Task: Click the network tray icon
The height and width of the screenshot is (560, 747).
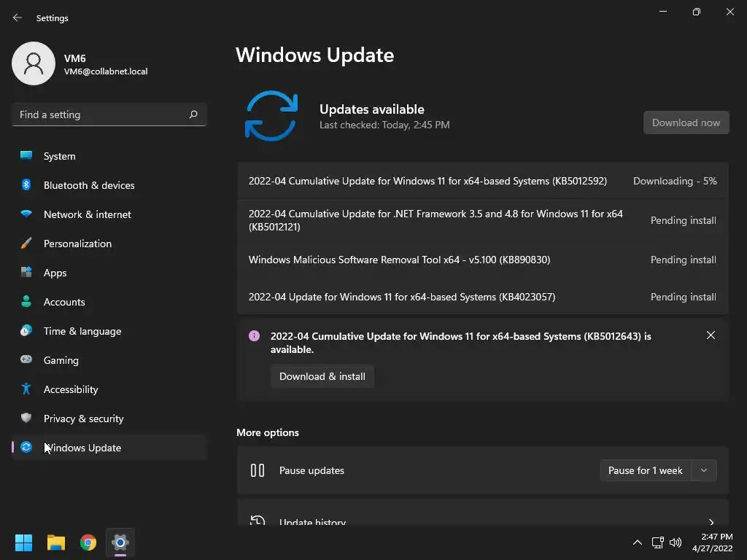Action: coord(658,542)
